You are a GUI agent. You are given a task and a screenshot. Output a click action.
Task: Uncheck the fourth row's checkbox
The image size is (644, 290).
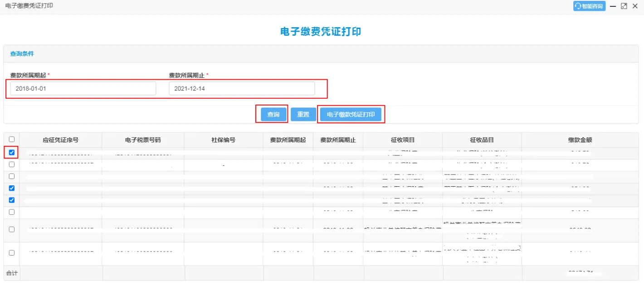pos(12,188)
